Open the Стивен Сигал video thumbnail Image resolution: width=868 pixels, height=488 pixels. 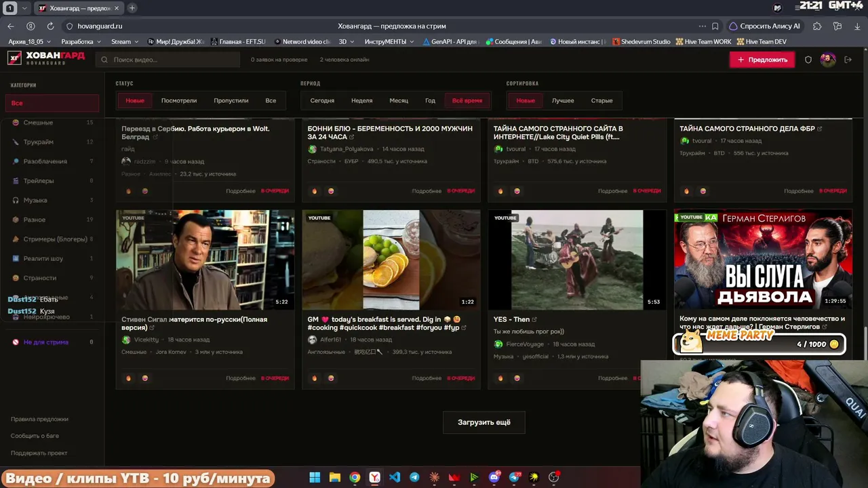(x=205, y=260)
